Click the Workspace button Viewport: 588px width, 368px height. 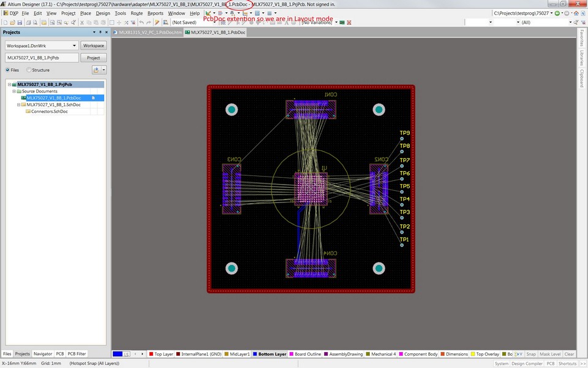pos(93,45)
